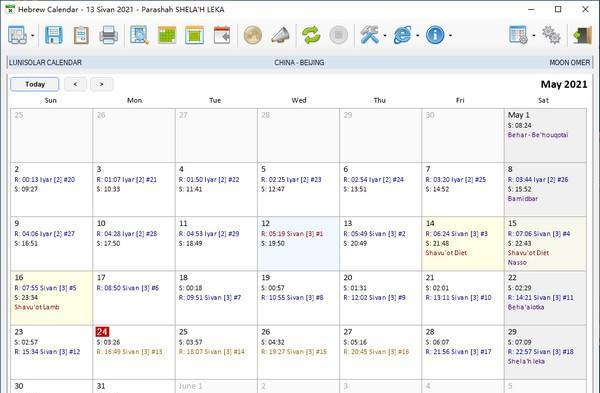
Task: Click 'R: 22:57 Sivan [3] #18' on day 29
Action: pos(540,352)
